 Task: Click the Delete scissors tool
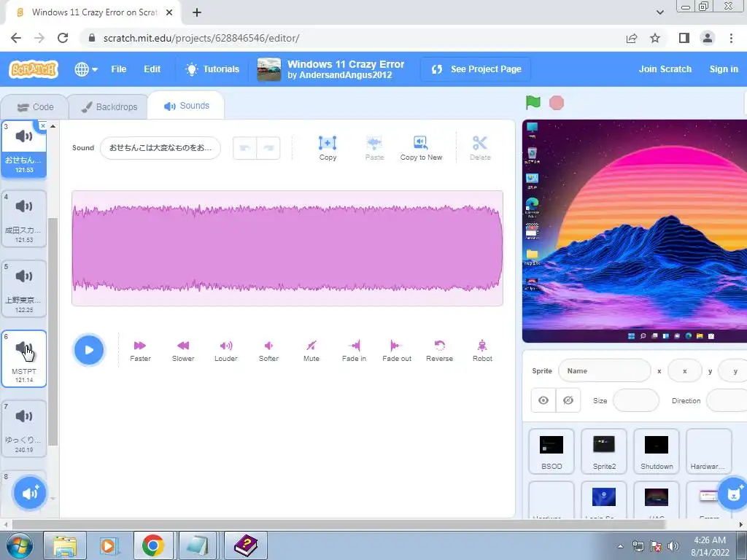480,148
